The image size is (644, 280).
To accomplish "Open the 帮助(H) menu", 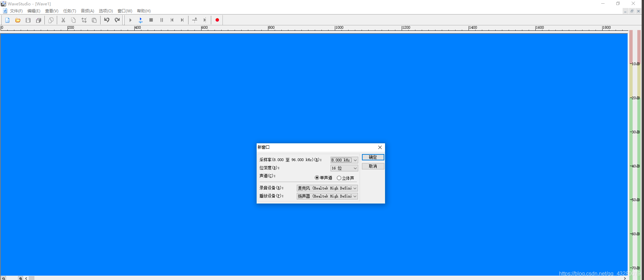I will (144, 11).
